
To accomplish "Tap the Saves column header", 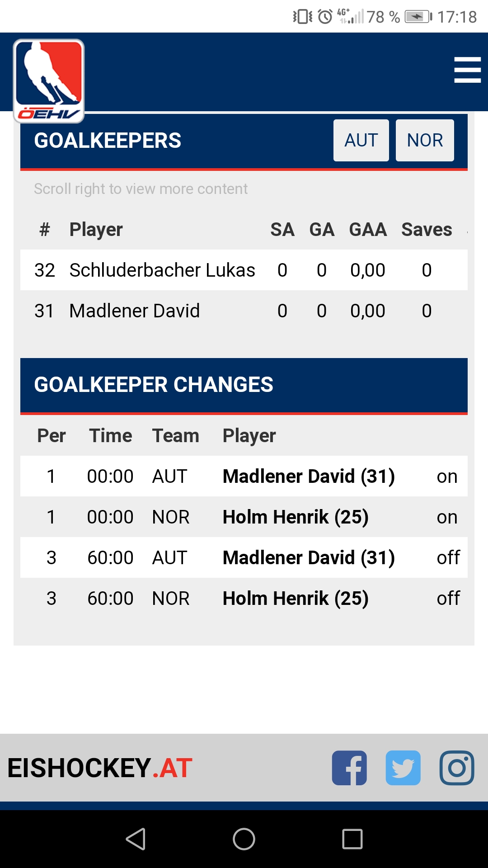I will click(x=427, y=230).
